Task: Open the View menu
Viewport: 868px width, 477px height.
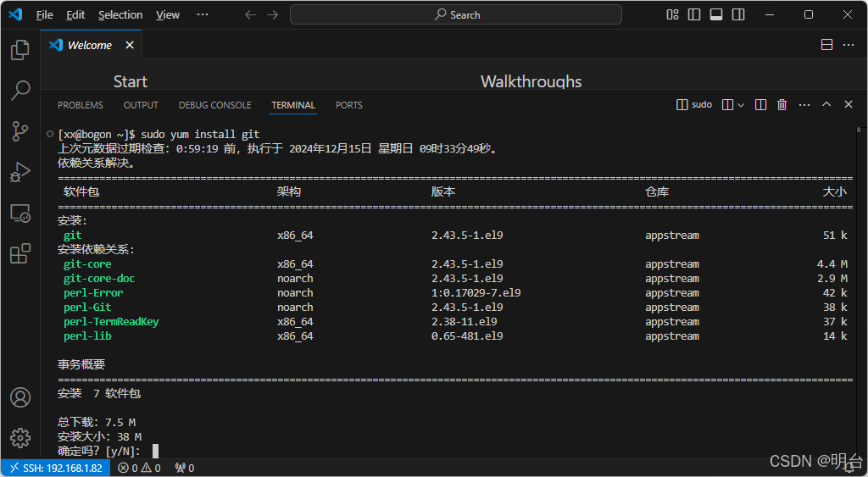Action: (x=167, y=15)
